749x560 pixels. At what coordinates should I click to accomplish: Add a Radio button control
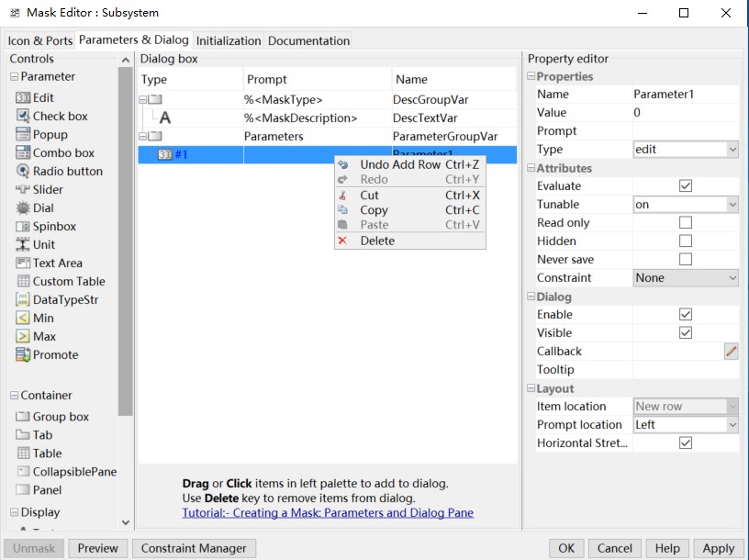pos(60,171)
